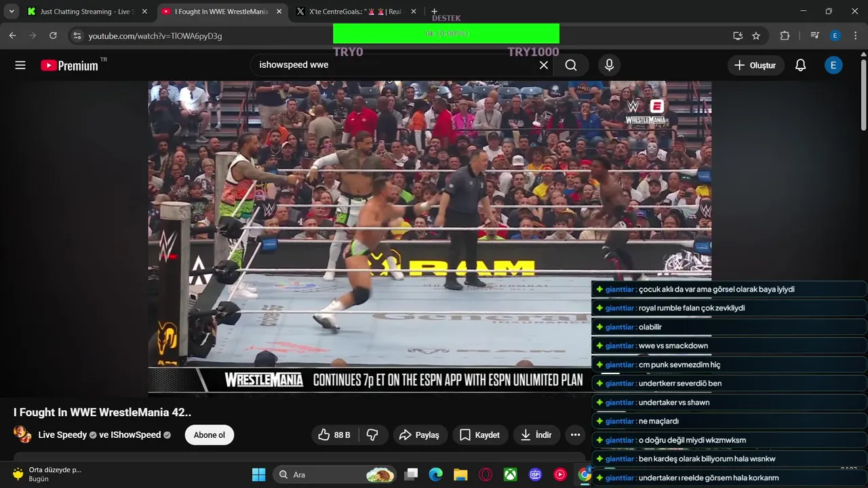
Task: View site information next to the URL
Action: 77,35
